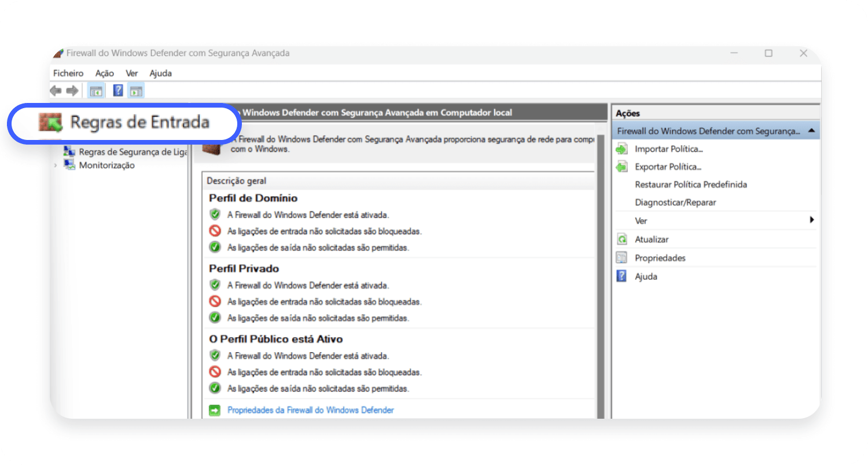Click Atualizar in the Ações pane
This screenshot has width=868, height=465.
pos(652,239)
